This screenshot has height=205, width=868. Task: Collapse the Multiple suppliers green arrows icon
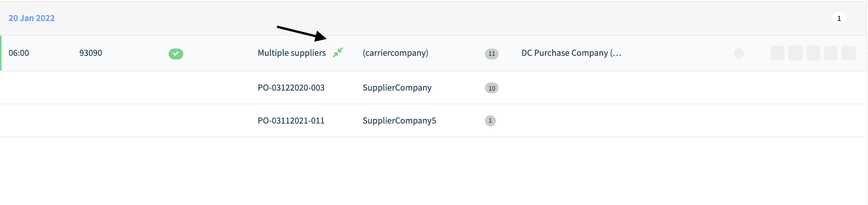pyautogui.click(x=338, y=53)
